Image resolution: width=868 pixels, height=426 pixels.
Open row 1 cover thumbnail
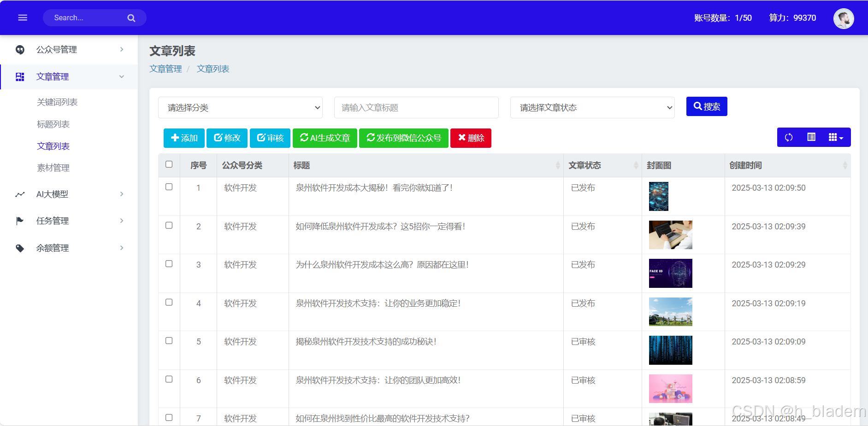(x=659, y=197)
